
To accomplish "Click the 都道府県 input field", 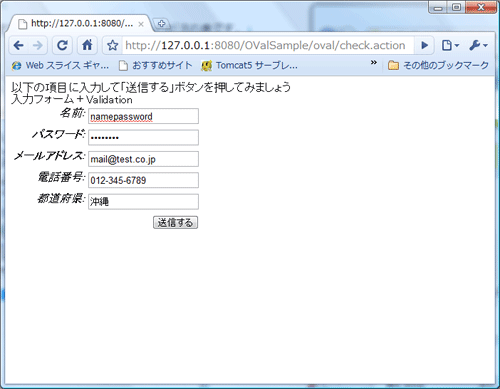I will (143, 202).
